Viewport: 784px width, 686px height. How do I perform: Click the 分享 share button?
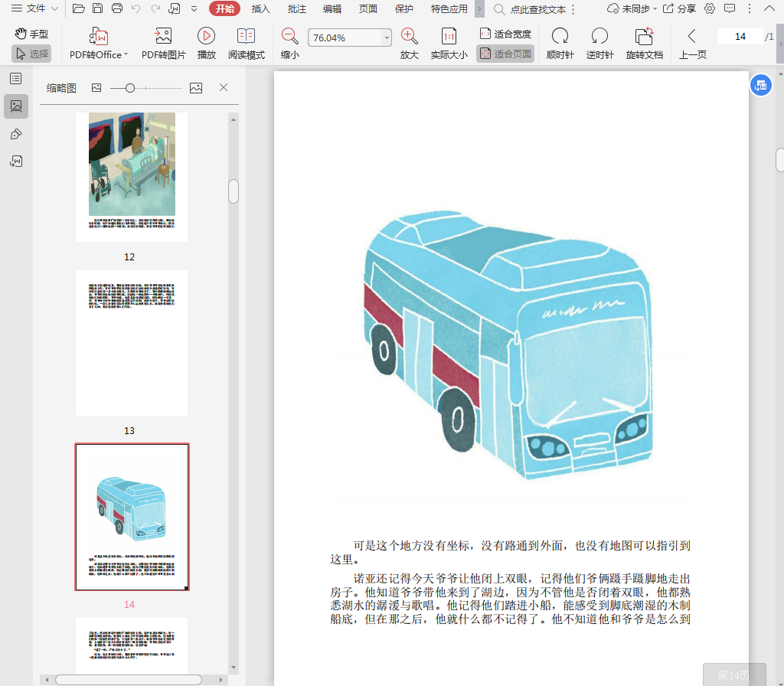click(x=679, y=9)
